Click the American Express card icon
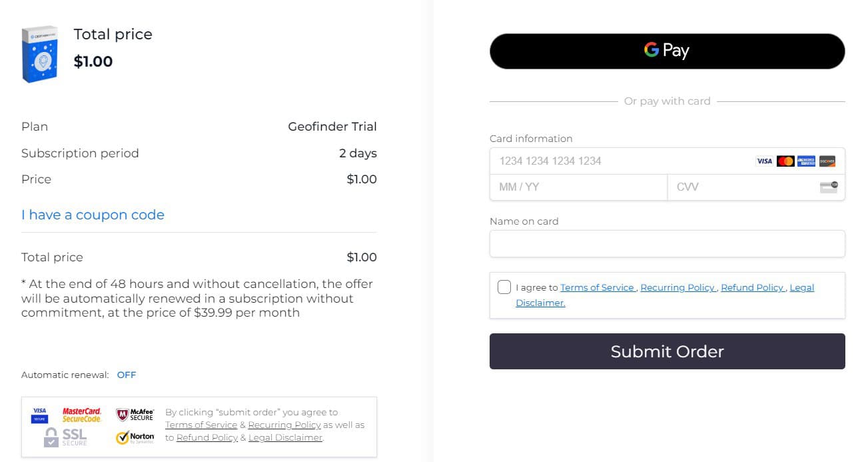 (806, 161)
